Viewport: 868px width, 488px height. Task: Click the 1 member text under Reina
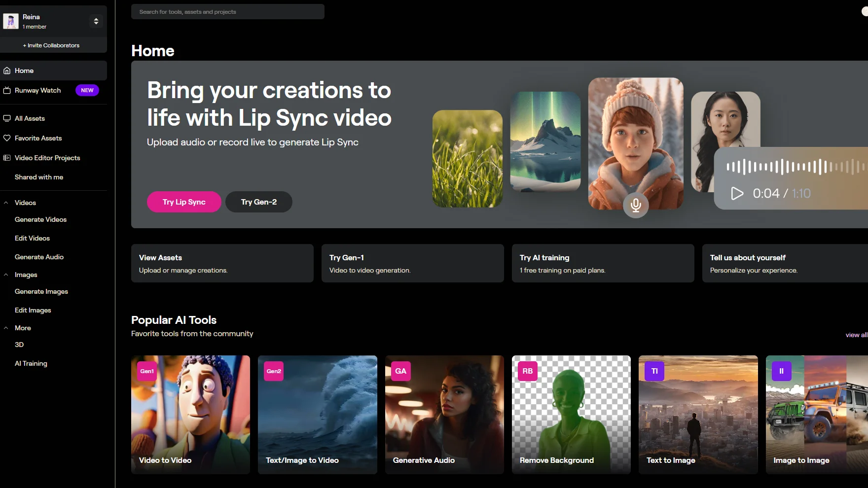35,27
